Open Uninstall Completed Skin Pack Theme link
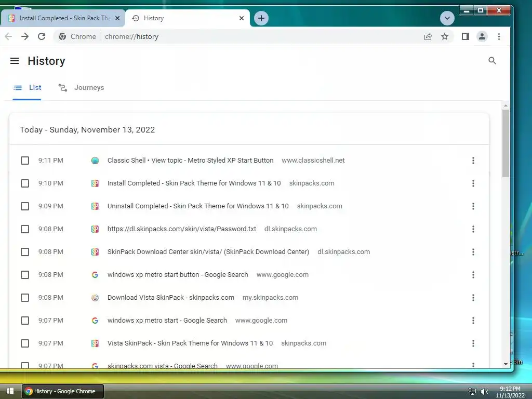The image size is (532, 399). click(x=198, y=206)
